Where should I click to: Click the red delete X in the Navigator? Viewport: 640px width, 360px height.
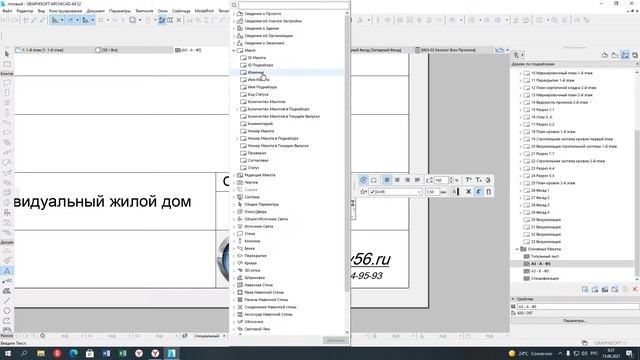pos(635,289)
